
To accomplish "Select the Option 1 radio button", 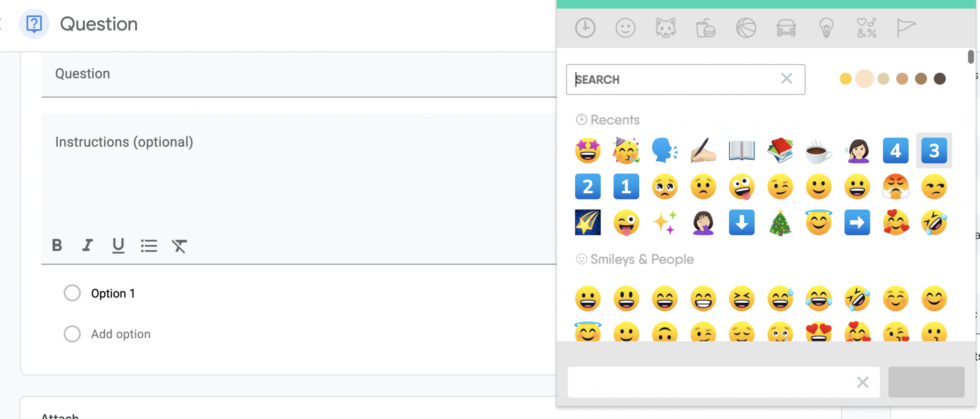I will click(72, 293).
